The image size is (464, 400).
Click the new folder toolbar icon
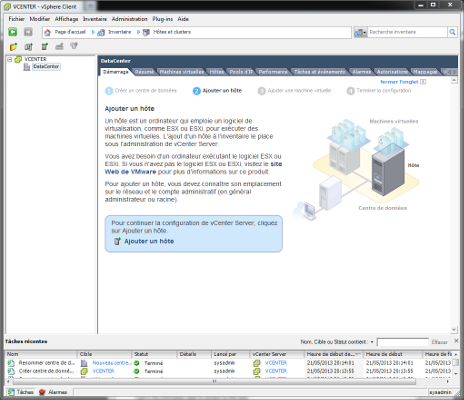tap(13, 47)
